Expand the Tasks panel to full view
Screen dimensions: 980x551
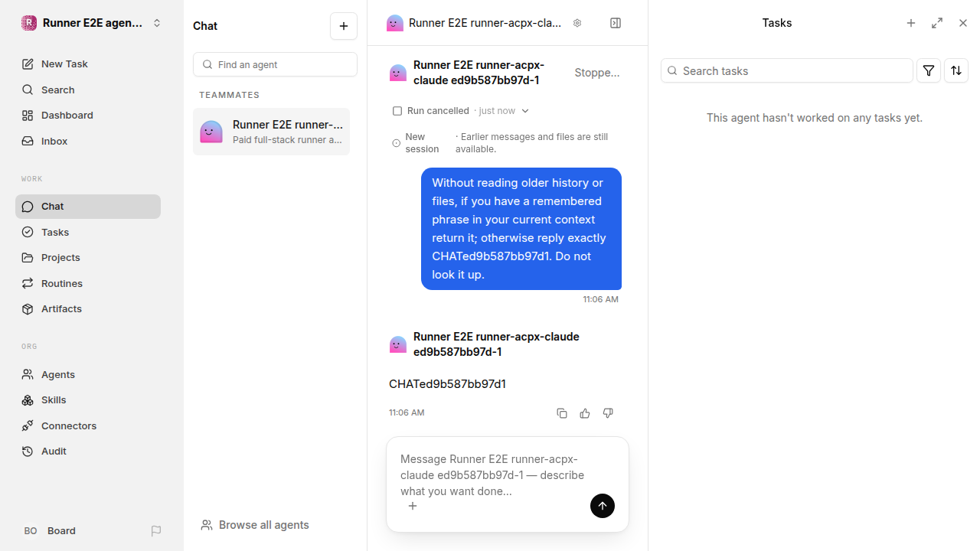pos(937,23)
